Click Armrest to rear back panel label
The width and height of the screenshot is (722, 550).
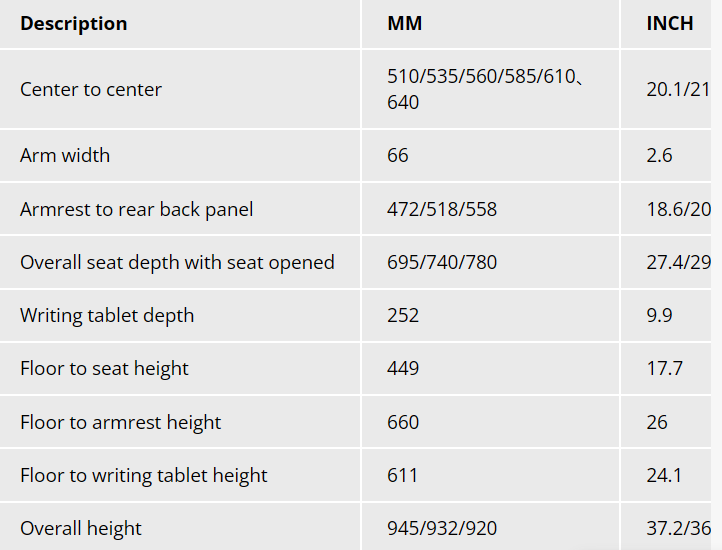tap(136, 209)
